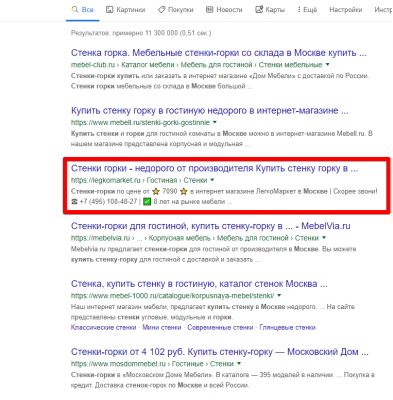This screenshot has width=393, height=400.
Task: Open the Все search tab
Action: click(x=83, y=10)
